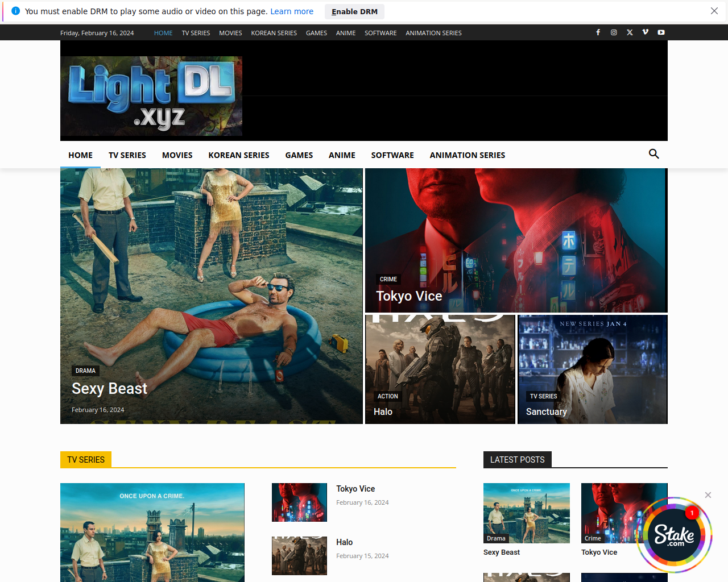Click the TV SERIES tag on Sanctuary tile

(x=543, y=396)
